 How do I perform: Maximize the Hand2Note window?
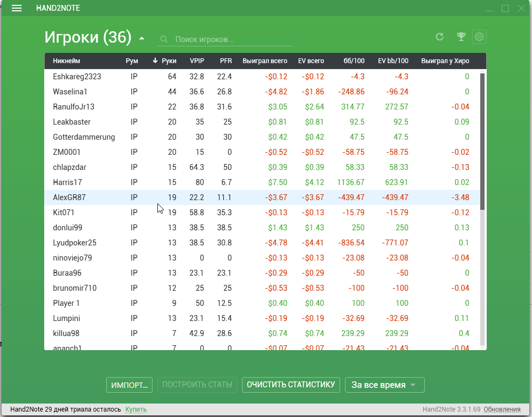505,9
